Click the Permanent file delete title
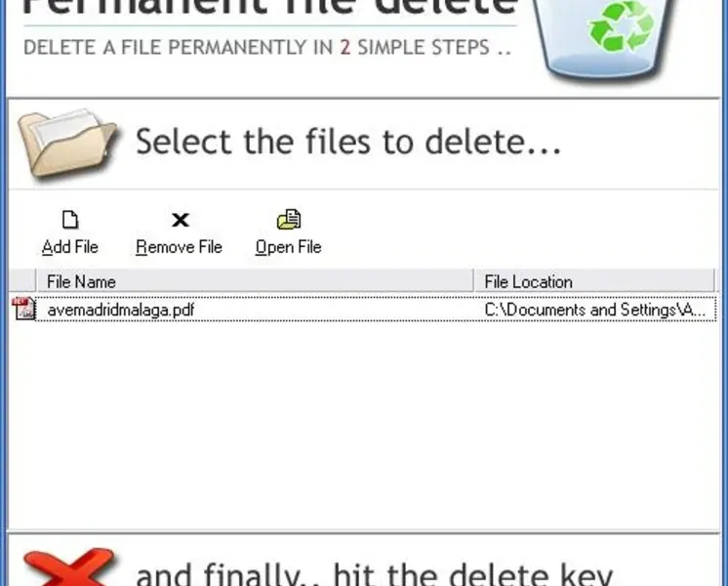This screenshot has width=728, height=586. (x=269, y=7)
